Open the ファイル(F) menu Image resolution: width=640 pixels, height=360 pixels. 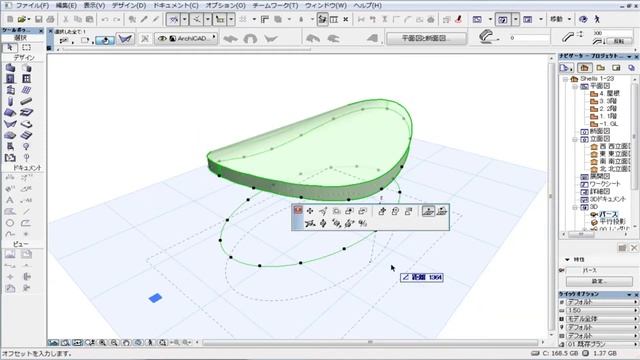(32, 6)
